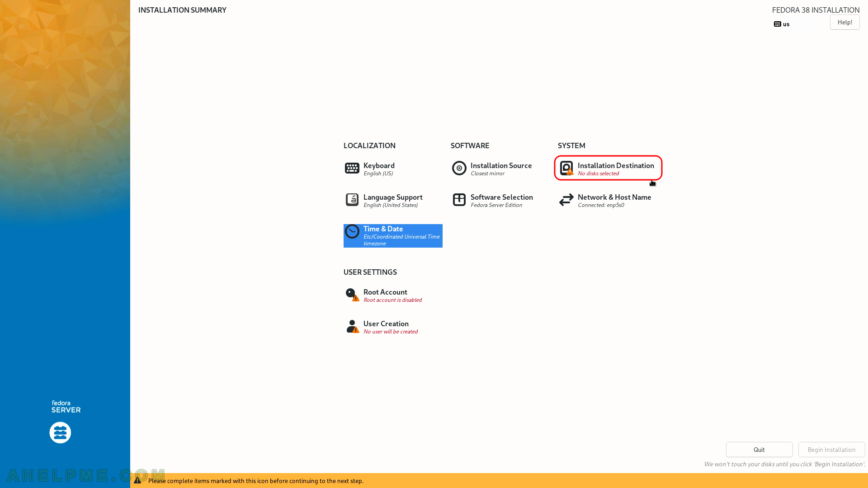Click 'Etc/Coordinated Universal Time timezone' text
The height and width of the screenshot is (488, 868).
click(x=401, y=240)
